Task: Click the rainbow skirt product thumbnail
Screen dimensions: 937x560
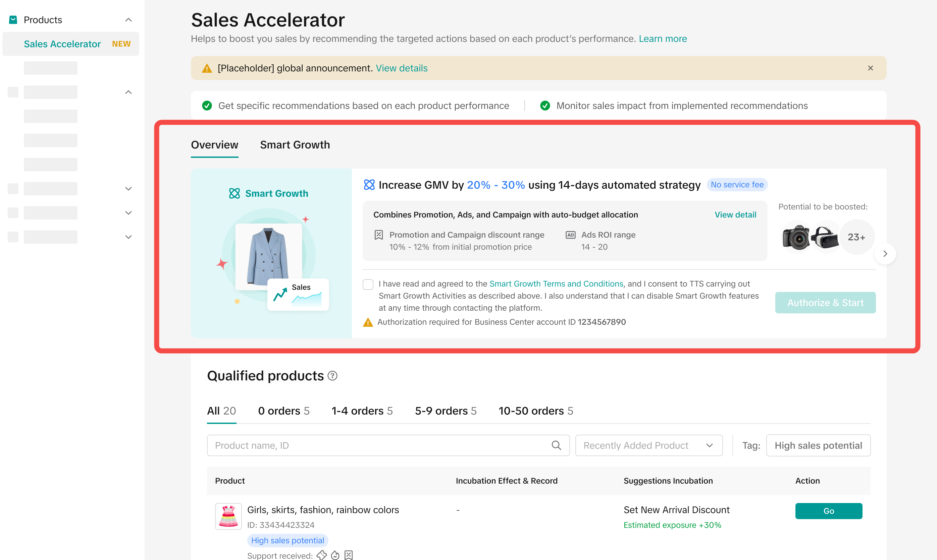Action: 228,516
